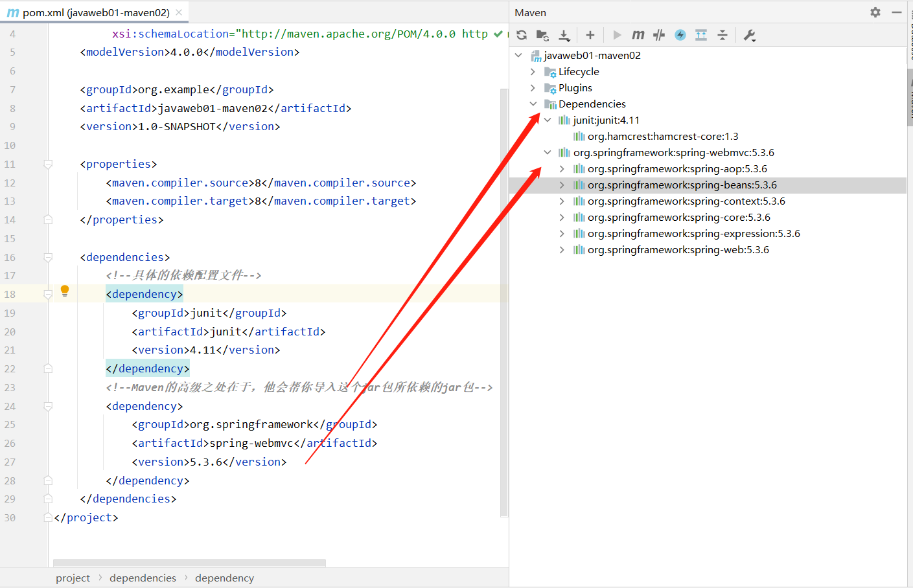Reload all Maven projects
913x588 pixels.
522,35
